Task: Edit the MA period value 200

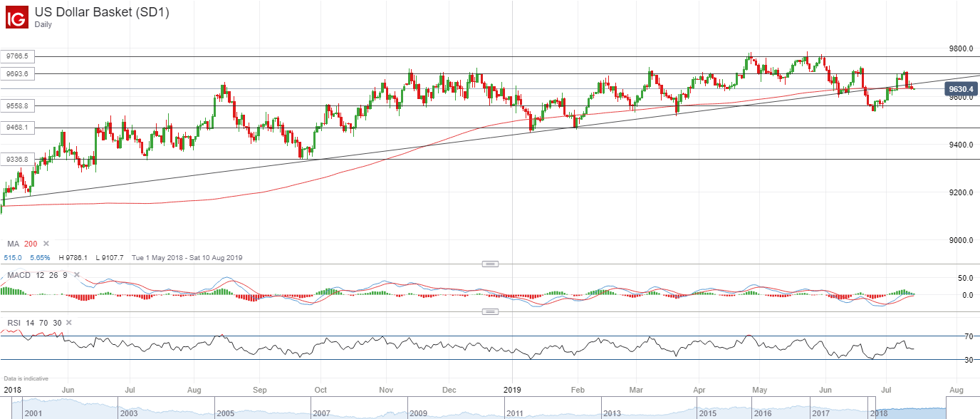Action: (x=31, y=244)
